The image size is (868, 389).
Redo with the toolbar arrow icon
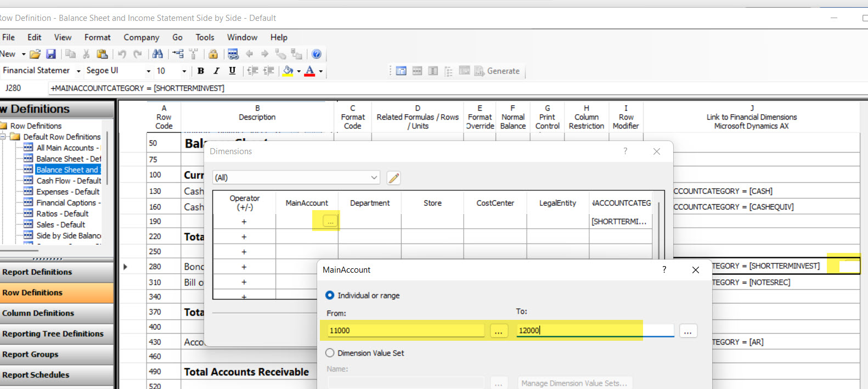click(138, 54)
